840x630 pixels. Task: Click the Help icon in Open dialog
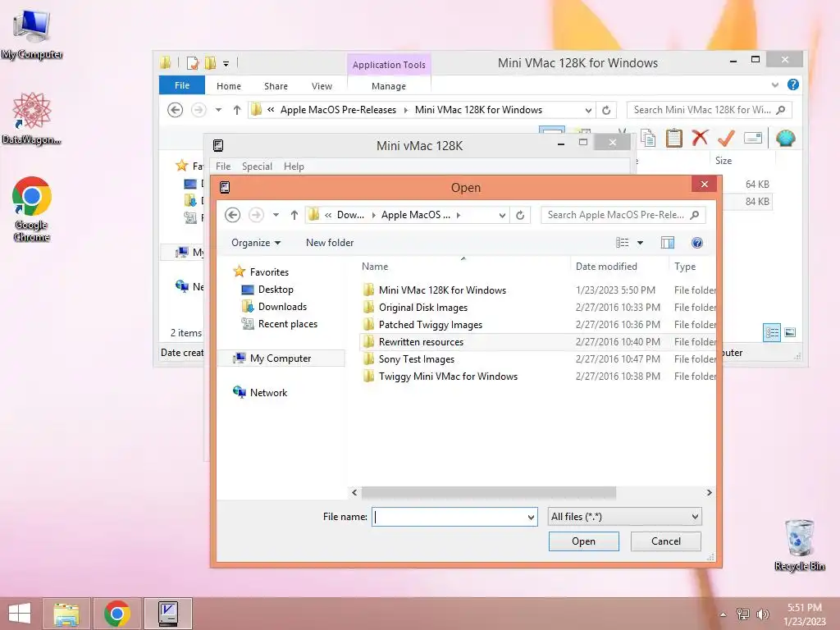pos(697,243)
